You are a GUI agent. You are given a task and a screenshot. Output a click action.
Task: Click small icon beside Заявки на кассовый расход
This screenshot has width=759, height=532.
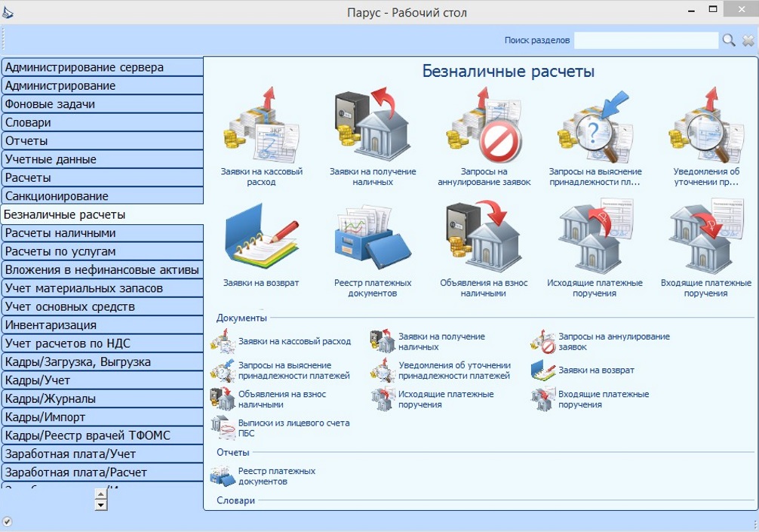click(223, 341)
